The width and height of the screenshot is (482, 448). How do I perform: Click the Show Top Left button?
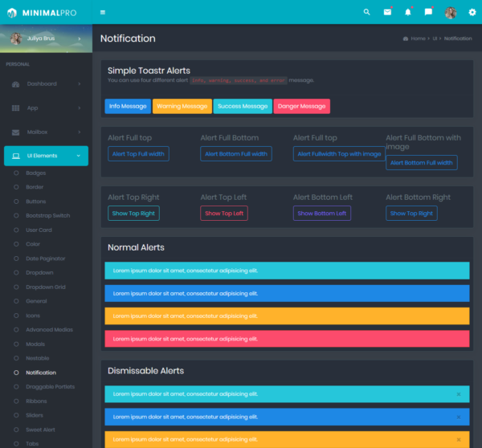(224, 214)
